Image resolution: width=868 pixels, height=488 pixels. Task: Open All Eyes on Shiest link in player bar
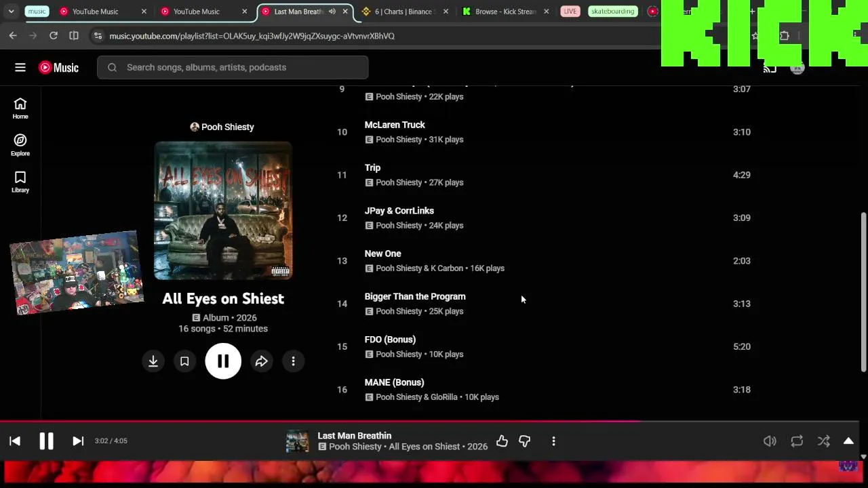(x=425, y=447)
